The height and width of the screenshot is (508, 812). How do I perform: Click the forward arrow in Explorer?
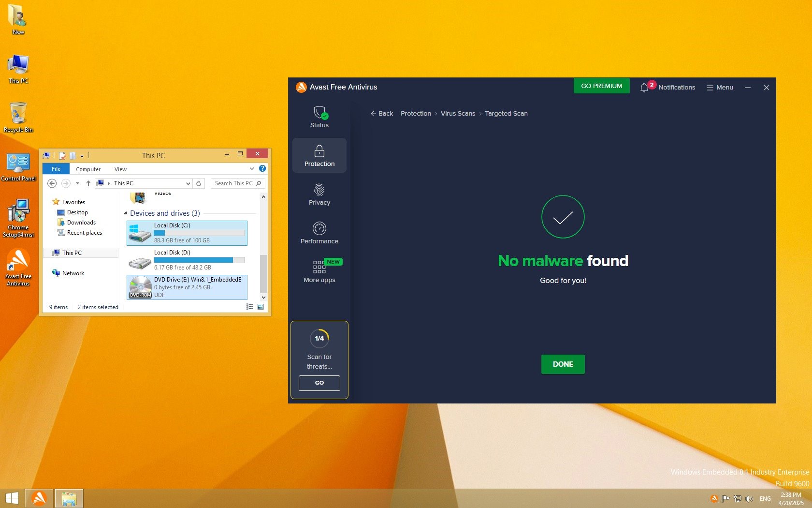(66, 183)
